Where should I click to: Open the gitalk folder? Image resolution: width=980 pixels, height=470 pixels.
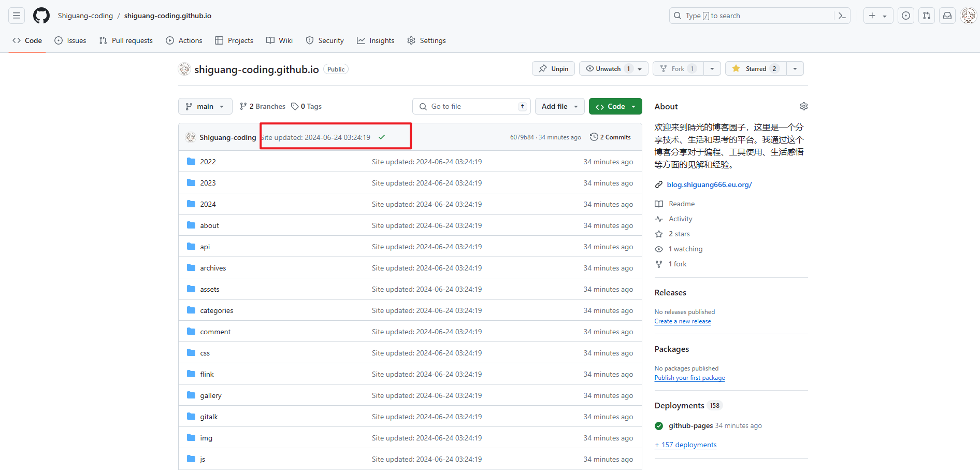coord(209,417)
